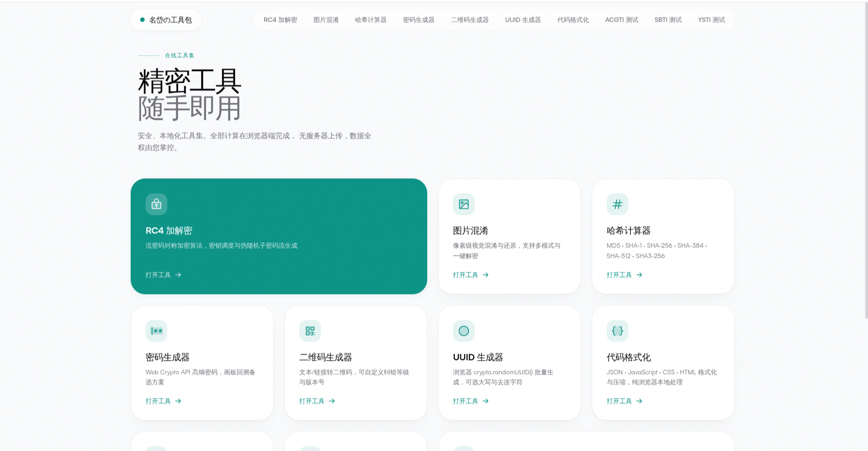Click 打开工具 link on 代码格式化 card

(x=624, y=401)
